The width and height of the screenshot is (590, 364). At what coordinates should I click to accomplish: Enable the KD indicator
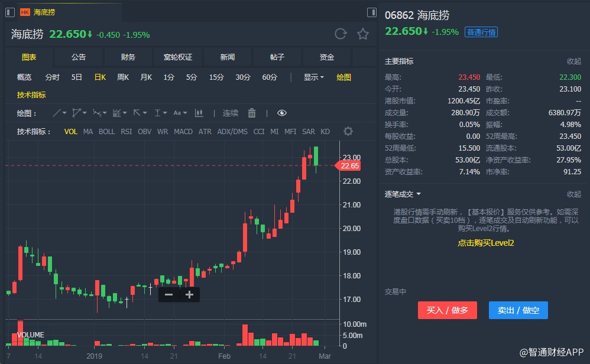click(x=325, y=132)
